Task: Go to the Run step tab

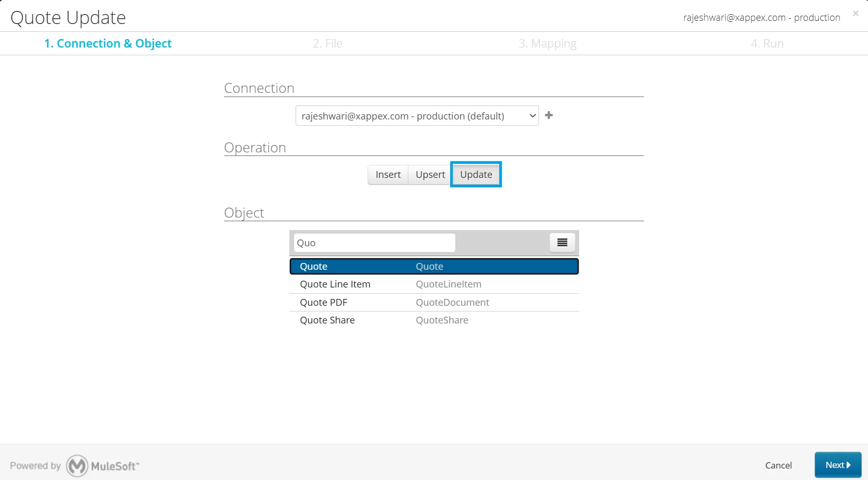Action: 767,43
